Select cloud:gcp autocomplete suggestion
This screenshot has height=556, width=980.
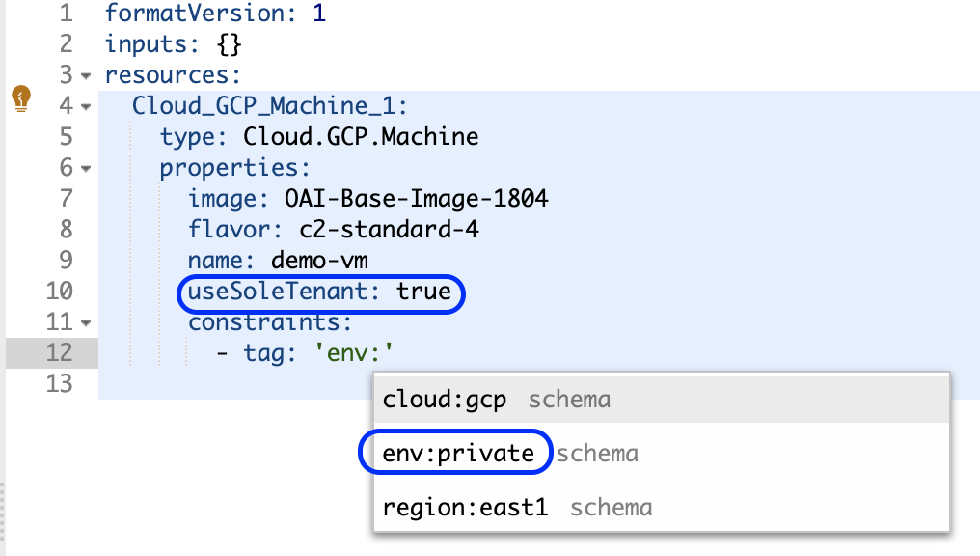pos(444,400)
